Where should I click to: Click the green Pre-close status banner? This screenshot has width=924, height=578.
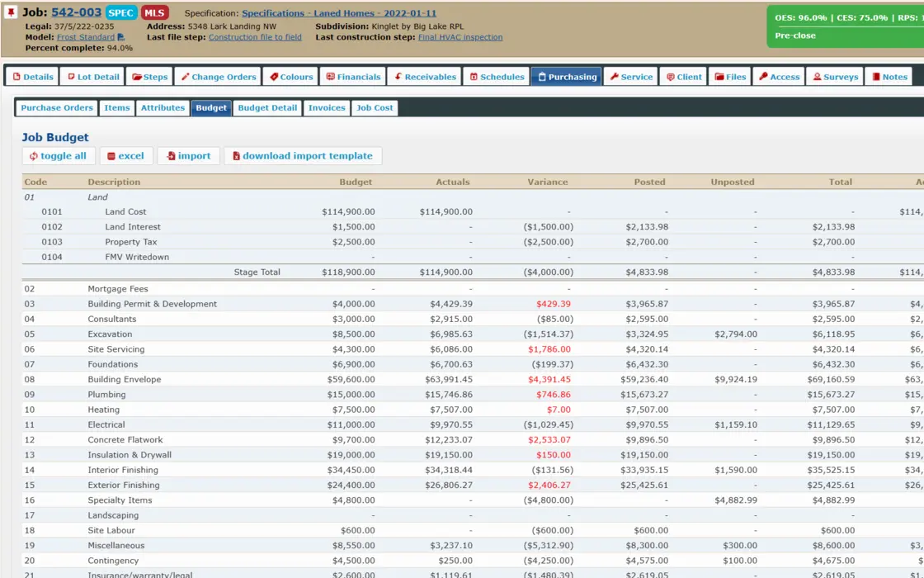845,26
